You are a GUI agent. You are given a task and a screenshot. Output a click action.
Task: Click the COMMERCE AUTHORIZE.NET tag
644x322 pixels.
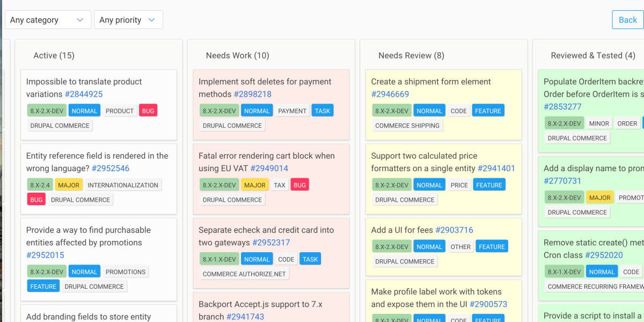[245, 273]
